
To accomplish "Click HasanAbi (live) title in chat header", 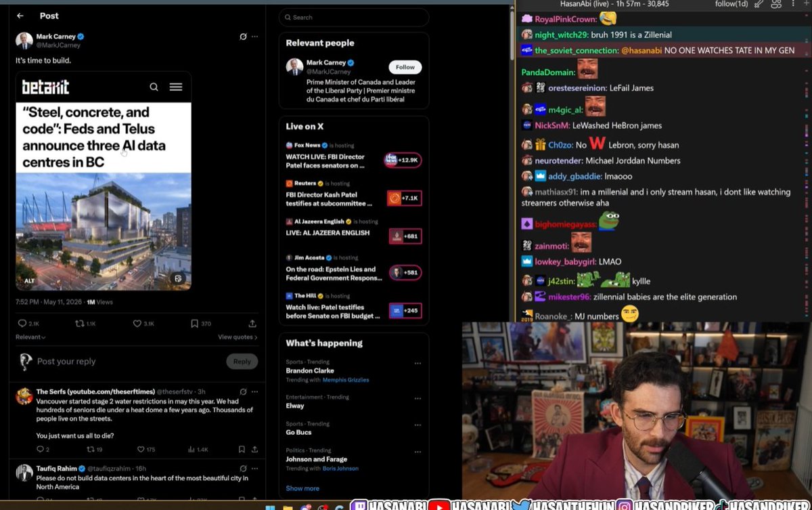I will tap(585, 4).
